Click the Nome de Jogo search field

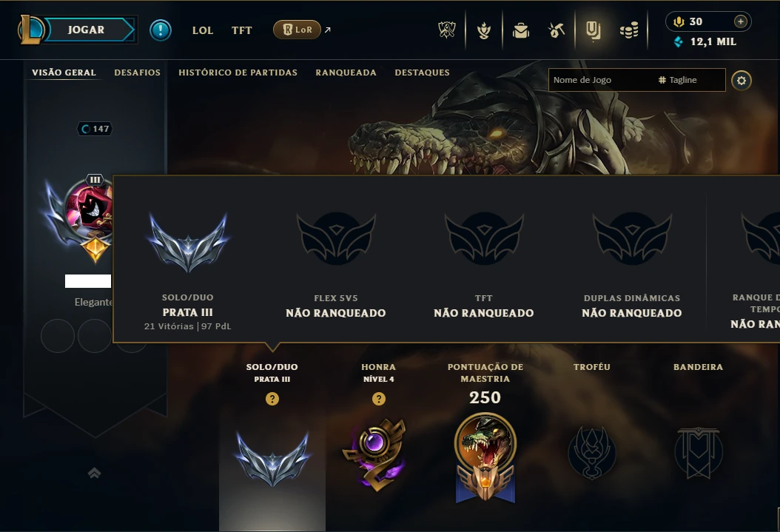(x=602, y=80)
